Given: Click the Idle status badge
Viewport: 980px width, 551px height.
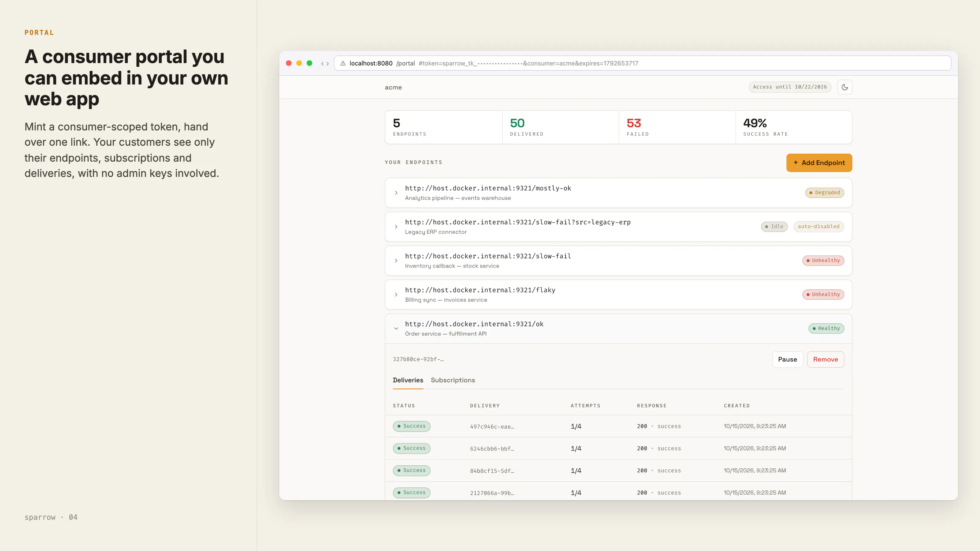Looking at the screenshot, I should click(x=774, y=227).
